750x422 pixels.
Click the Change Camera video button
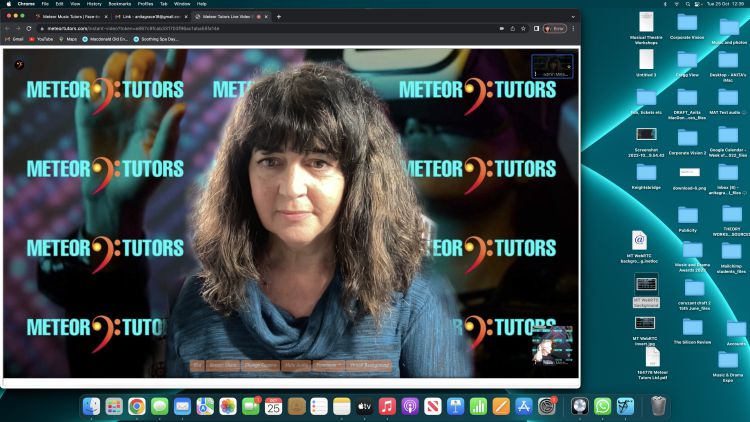coord(260,365)
